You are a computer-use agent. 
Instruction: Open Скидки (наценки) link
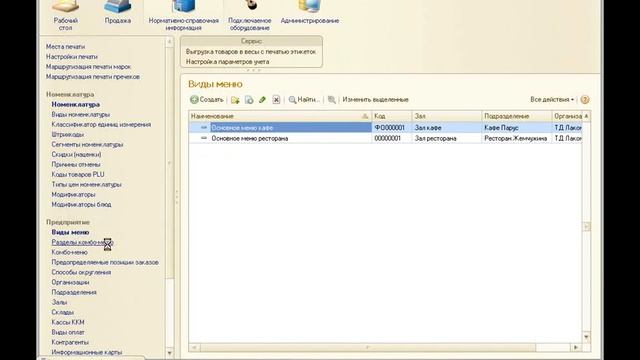(76, 155)
